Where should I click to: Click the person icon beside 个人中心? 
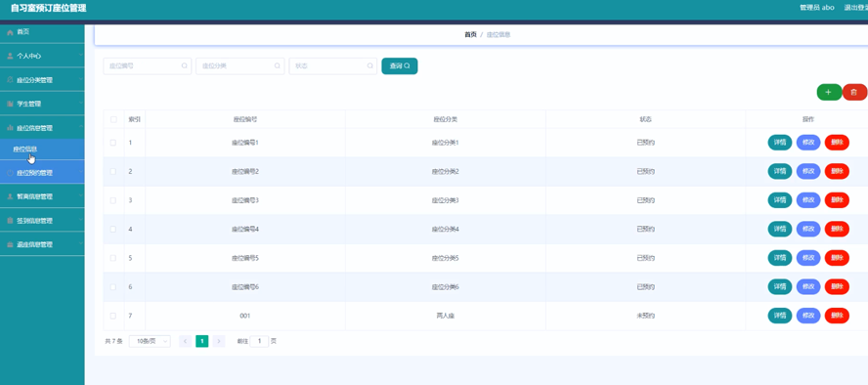point(10,56)
